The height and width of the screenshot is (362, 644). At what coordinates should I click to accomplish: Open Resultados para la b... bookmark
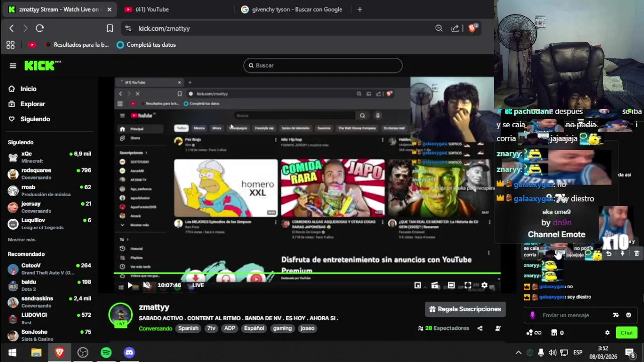pyautogui.click(x=76, y=45)
